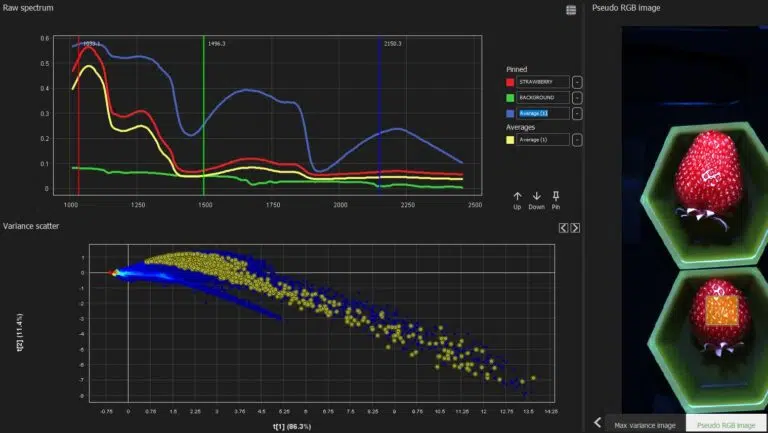The image size is (768, 433).
Task: Remove the yellow Average (1) from Averages
Action: [577, 140]
